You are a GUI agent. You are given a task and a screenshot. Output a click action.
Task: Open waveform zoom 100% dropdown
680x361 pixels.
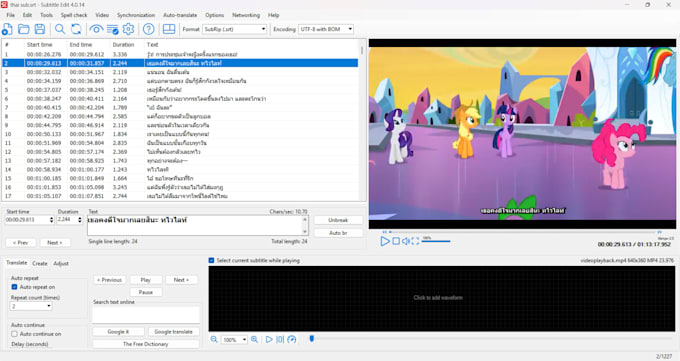pos(234,340)
